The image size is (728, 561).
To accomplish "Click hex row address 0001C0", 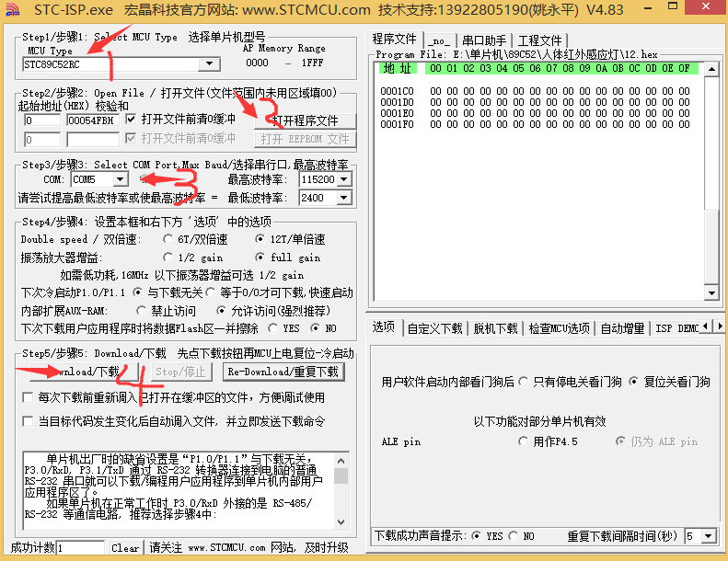I will 397,91.
